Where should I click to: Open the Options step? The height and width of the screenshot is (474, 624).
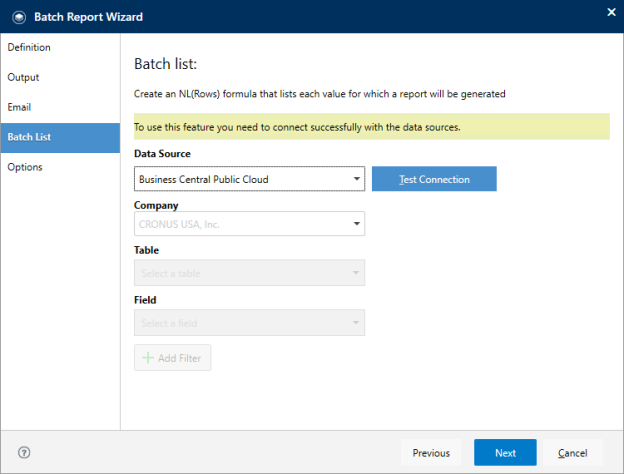coord(60,167)
